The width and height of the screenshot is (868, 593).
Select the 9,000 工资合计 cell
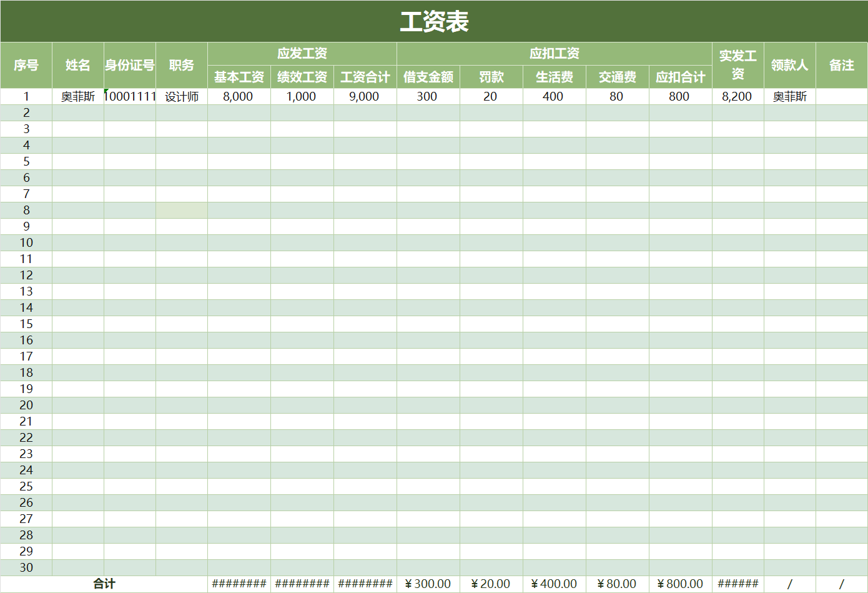click(365, 96)
